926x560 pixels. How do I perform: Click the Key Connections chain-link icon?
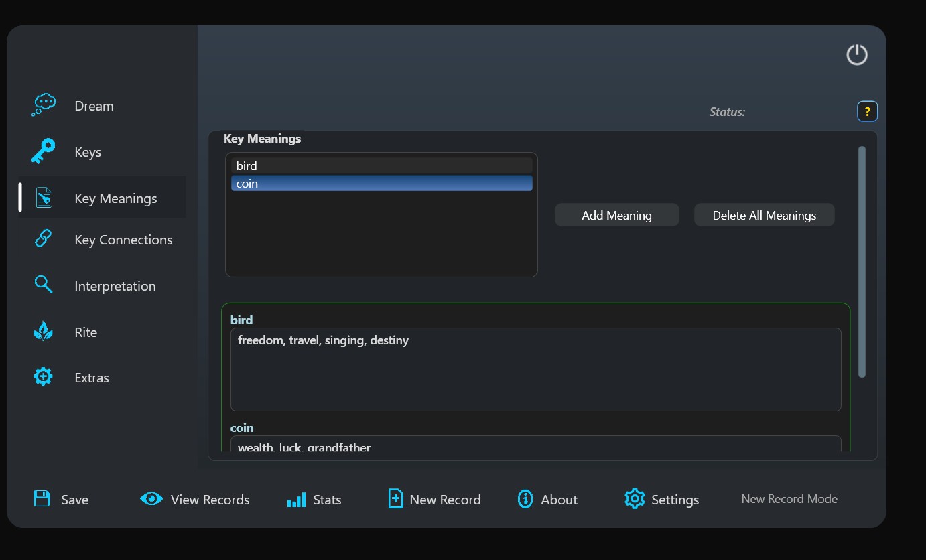coord(44,238)
